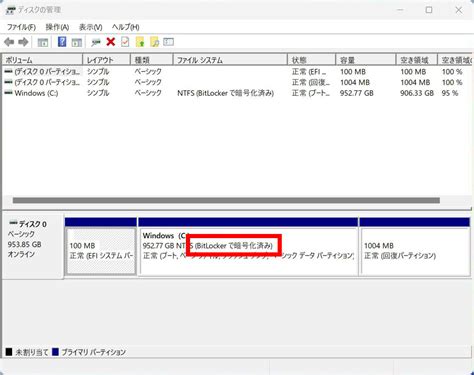
Task: Select the volume row with 100 MB capacity
Action: tap(237, 72)
